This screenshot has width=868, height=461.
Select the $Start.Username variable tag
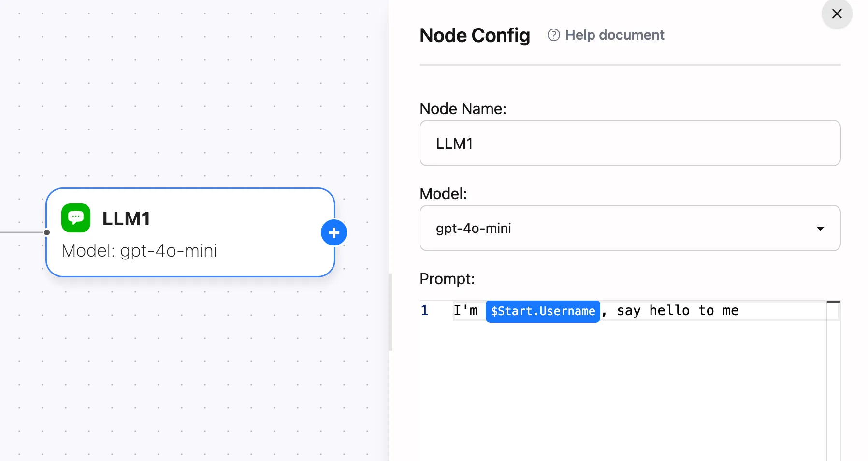543,311
